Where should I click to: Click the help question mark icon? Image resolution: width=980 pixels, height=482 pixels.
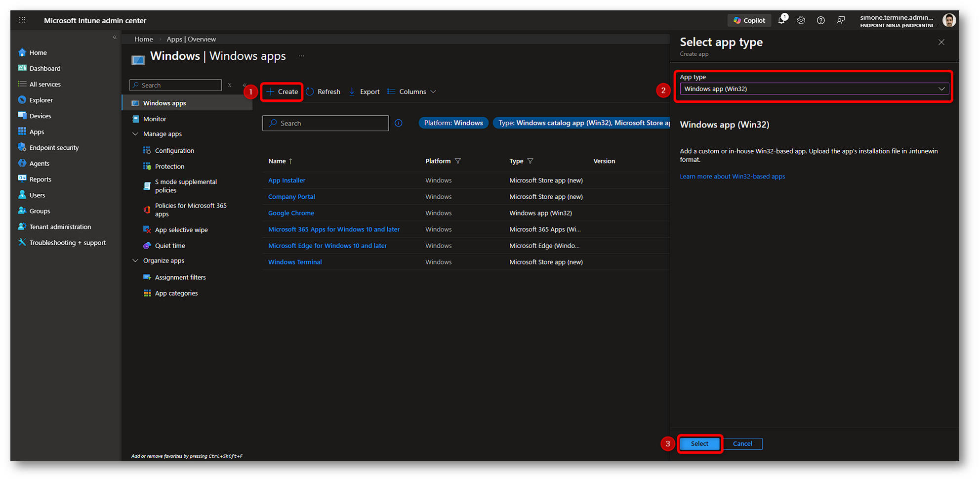(x=820, y=20)
